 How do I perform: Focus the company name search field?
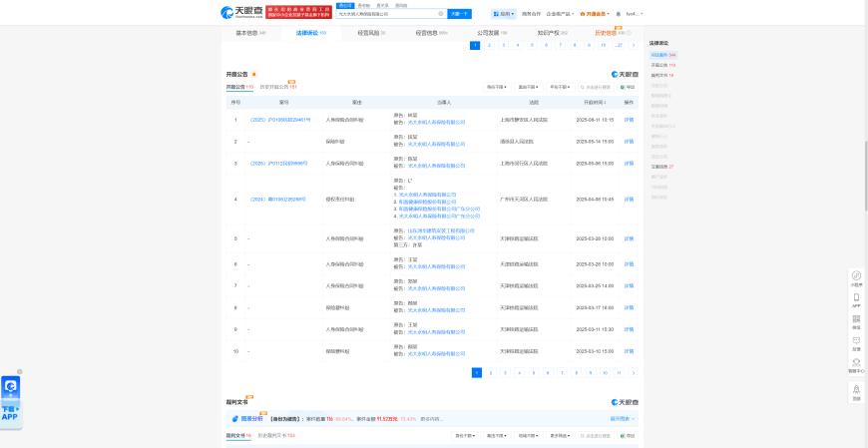click(386, 14)
